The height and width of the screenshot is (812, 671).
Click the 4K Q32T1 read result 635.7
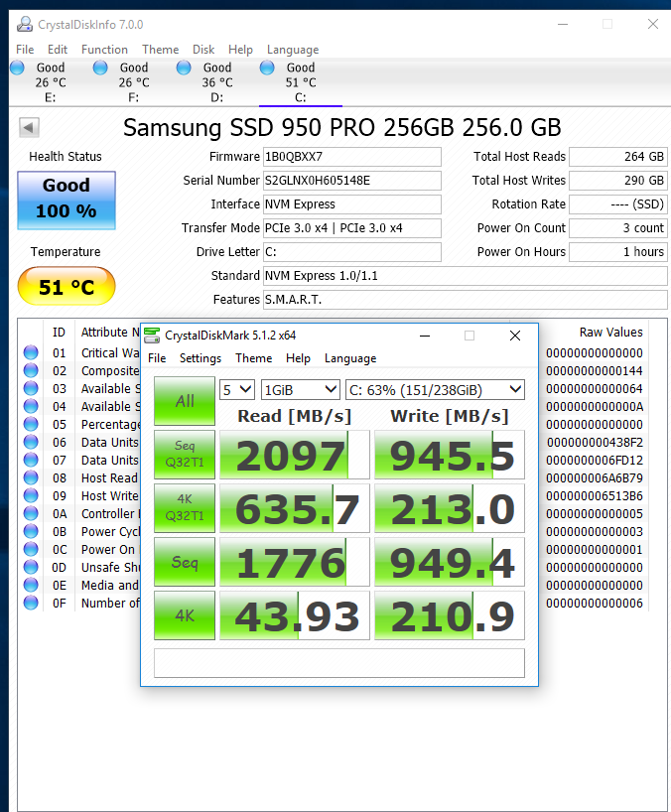[x=295, y=508]
